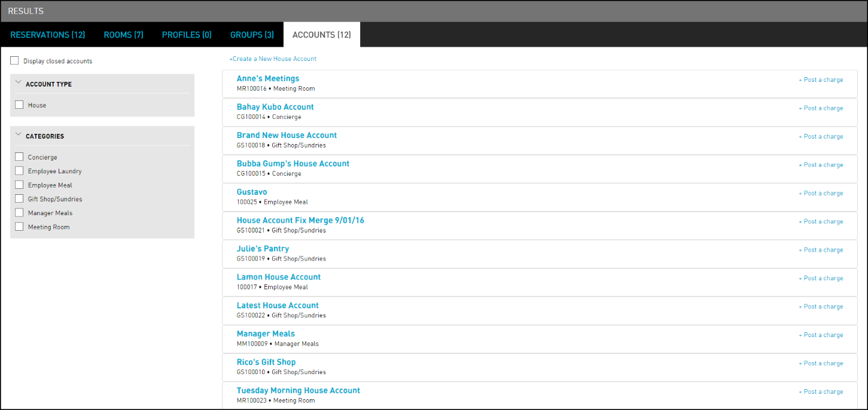
Task: Open House Account Fix Merge 9/01/16
Action: [x=300, y=221]
